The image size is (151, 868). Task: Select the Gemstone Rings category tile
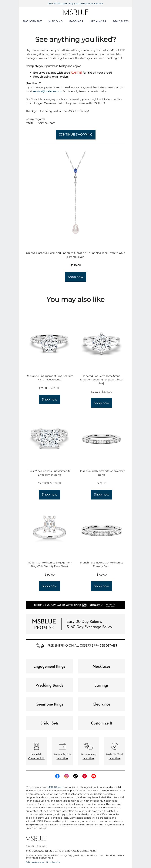pos(49,704)
